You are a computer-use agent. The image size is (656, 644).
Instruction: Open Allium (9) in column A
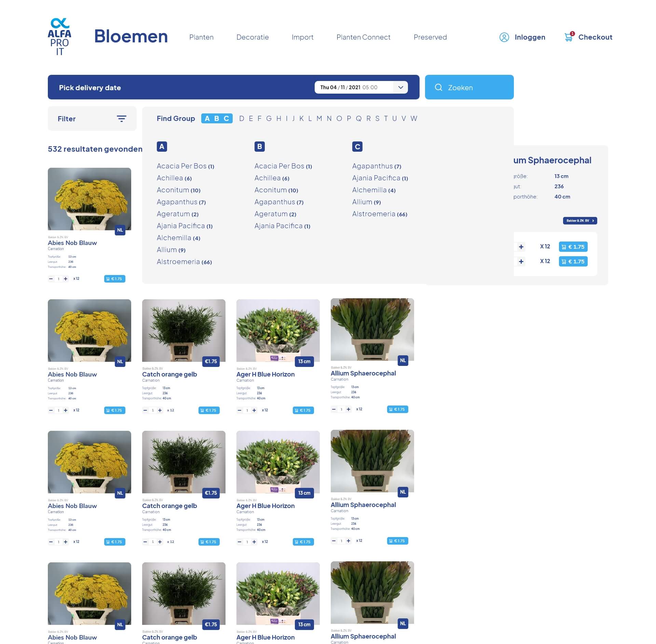[x=171, y=250]
